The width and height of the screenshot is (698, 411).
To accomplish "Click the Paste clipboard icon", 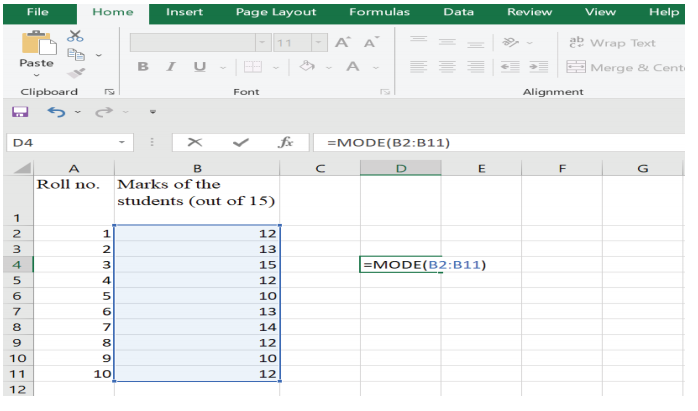I will pyautogui.click(x=37, y=50).
